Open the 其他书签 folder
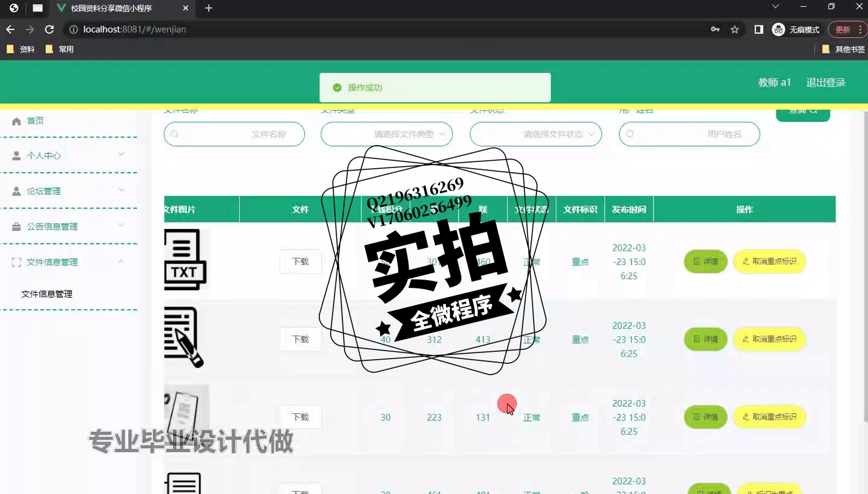The image size is (868, 494). pos(843,49)
